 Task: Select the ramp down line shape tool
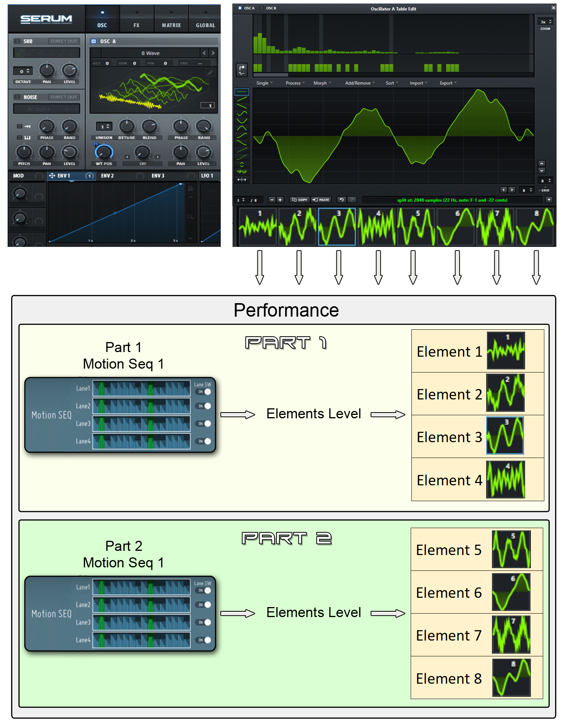pos(242,106)
